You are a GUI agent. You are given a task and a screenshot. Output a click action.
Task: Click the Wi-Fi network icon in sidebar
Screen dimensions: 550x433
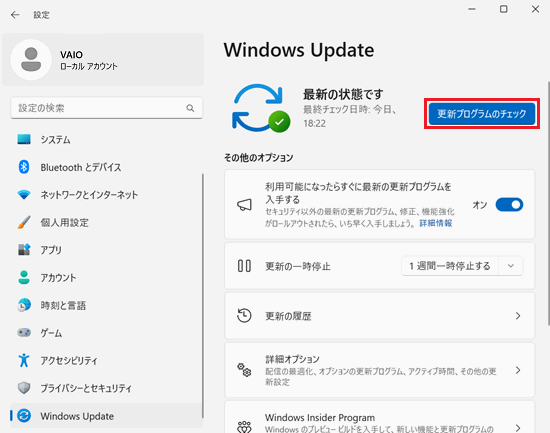24,194
